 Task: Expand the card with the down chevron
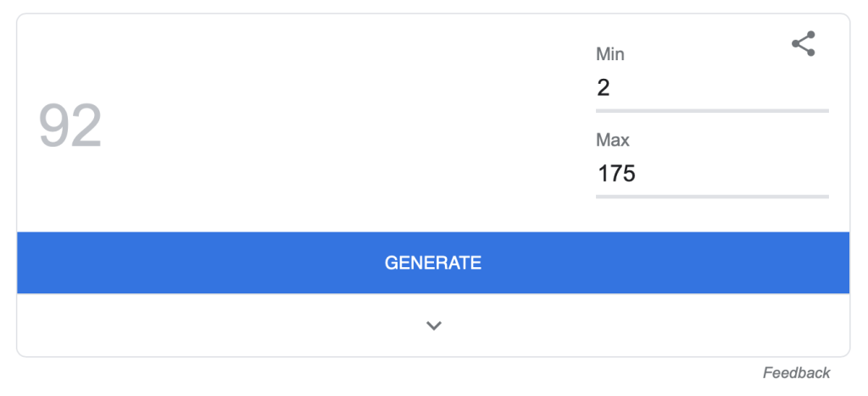tap(433, 326)
